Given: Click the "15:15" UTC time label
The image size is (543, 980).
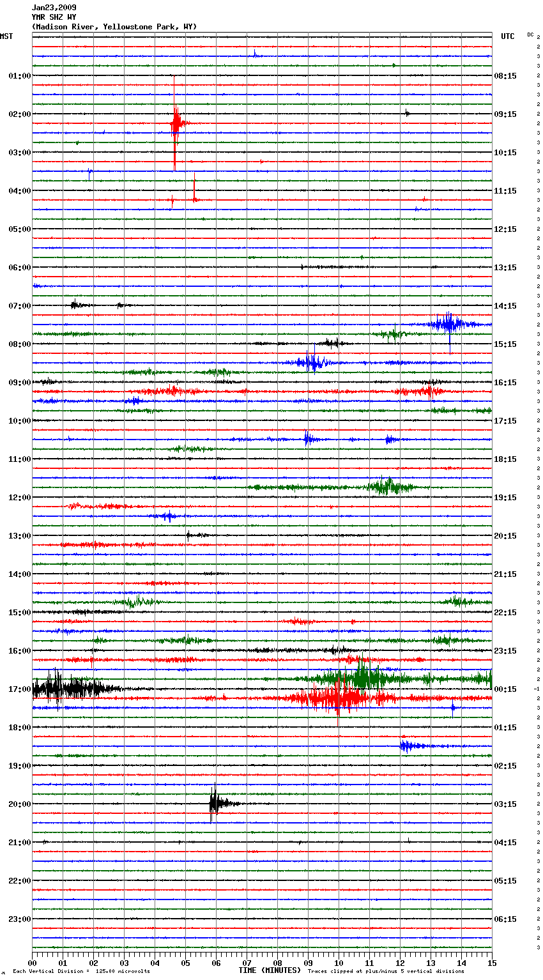Looking at the screenshot, I should pyautogui.click(x=505, y=344).
